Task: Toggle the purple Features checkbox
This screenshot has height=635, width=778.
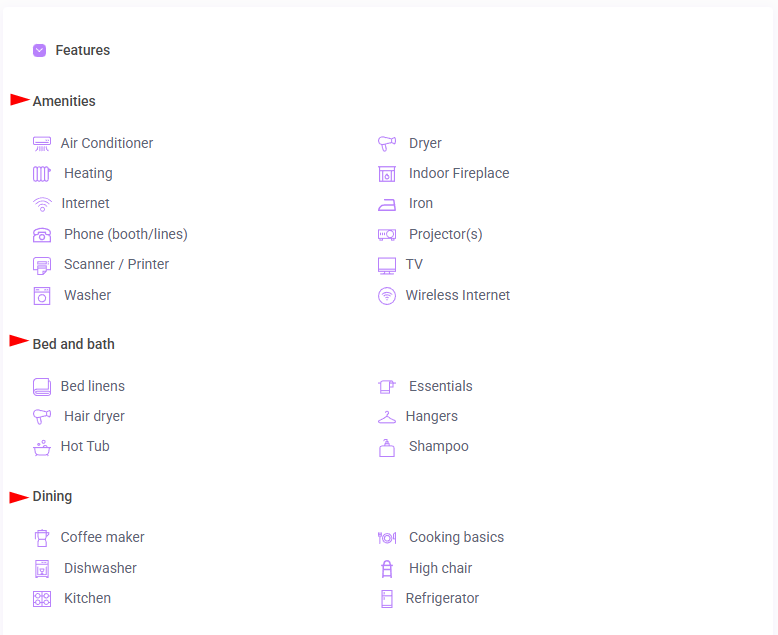Action: coord(39,50)
